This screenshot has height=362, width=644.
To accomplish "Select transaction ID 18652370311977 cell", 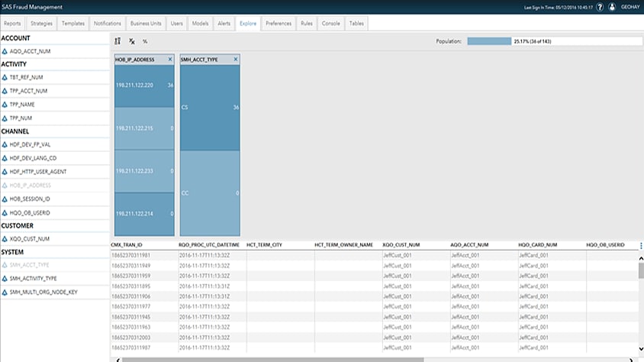I will 144,306.
